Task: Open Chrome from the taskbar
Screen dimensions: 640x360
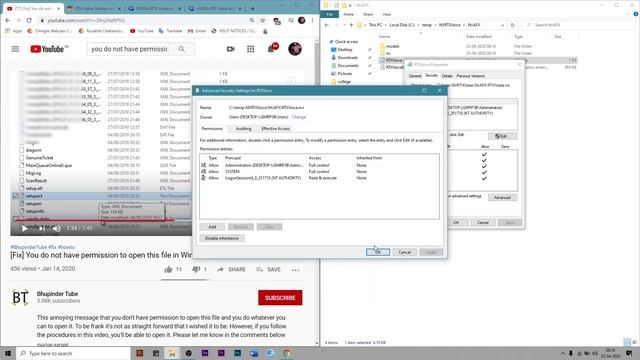Action: pos(287,353)
